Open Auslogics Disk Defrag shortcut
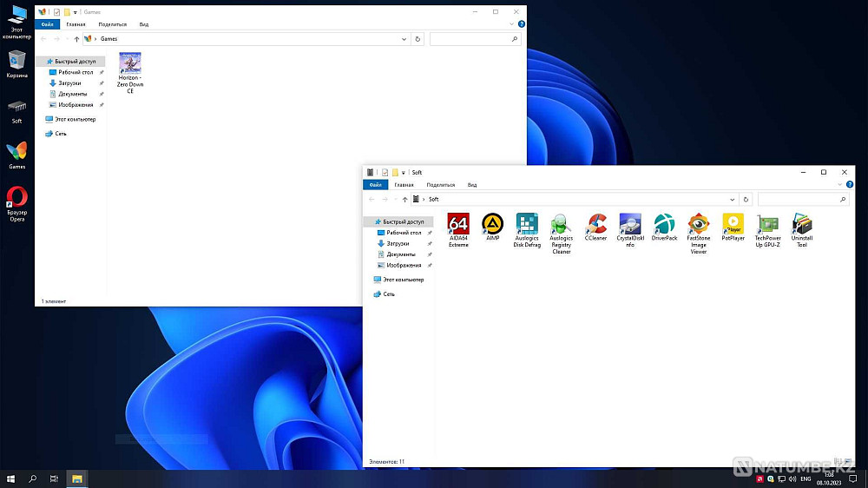Screen dimensions: 868x488 click(x=527, y=230)
